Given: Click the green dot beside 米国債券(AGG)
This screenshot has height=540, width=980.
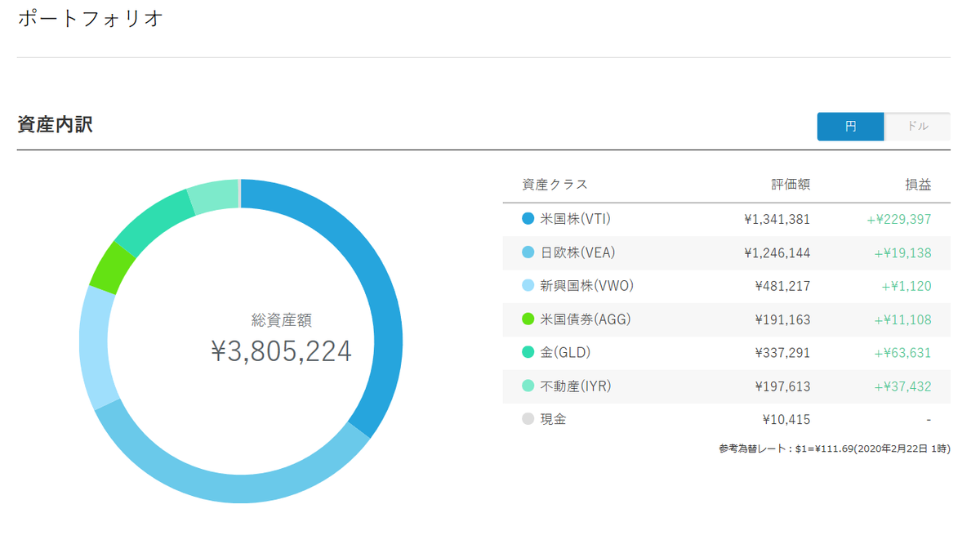Looking at the screenshot, I should (x=528, y=319).
